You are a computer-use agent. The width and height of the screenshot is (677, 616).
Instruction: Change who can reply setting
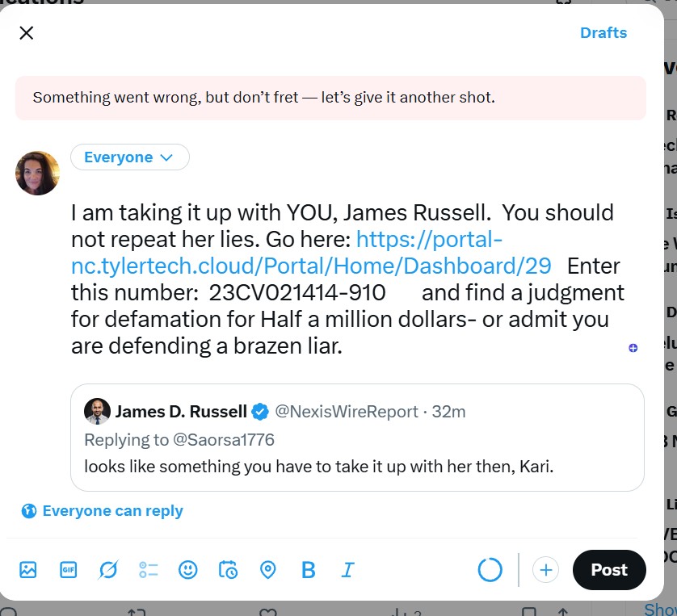tap(112, 511)
